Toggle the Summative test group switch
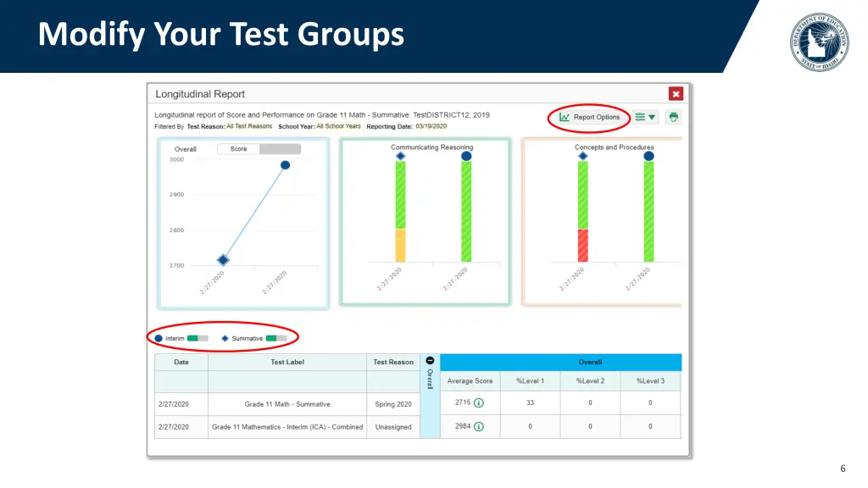This screenshot has height=488, width=868. pyautogui.click(x=276, y=338)
